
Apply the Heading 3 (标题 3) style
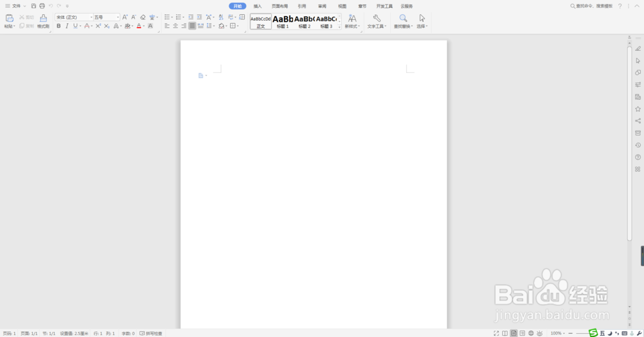click(x=326, y=21)
